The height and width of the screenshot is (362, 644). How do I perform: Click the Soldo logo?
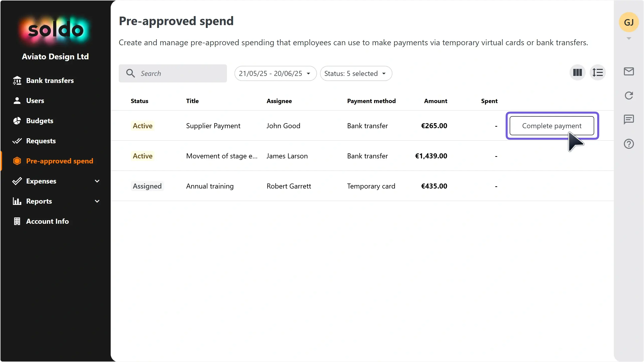point(56,30)
